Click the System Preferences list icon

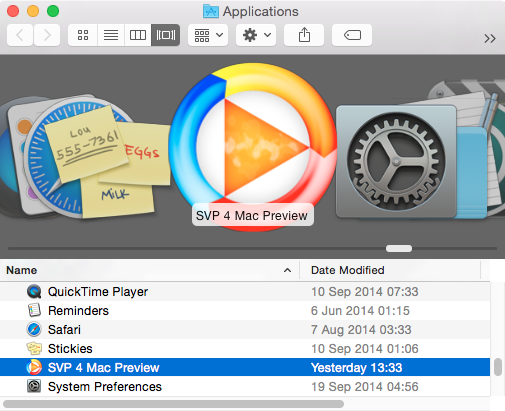pyautogui.click(x=34, y=386)
